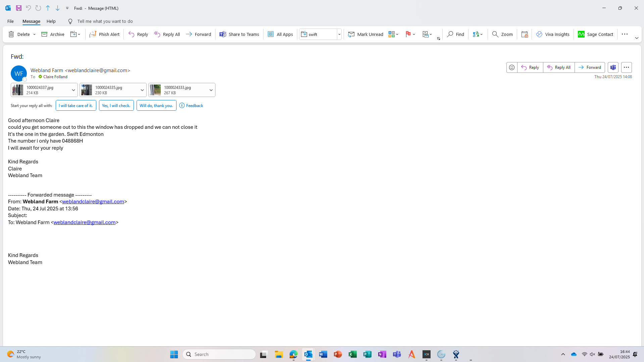Delete this message using the ribbon

(19, 34)
